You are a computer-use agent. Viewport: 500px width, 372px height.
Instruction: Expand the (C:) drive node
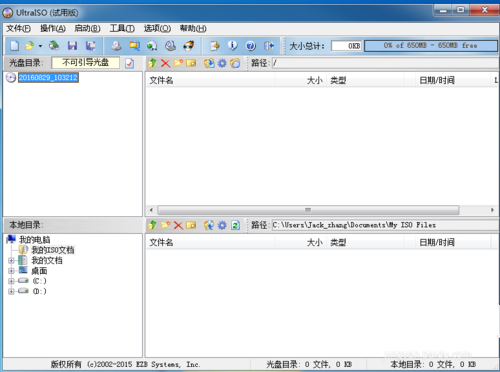[11, 281]
